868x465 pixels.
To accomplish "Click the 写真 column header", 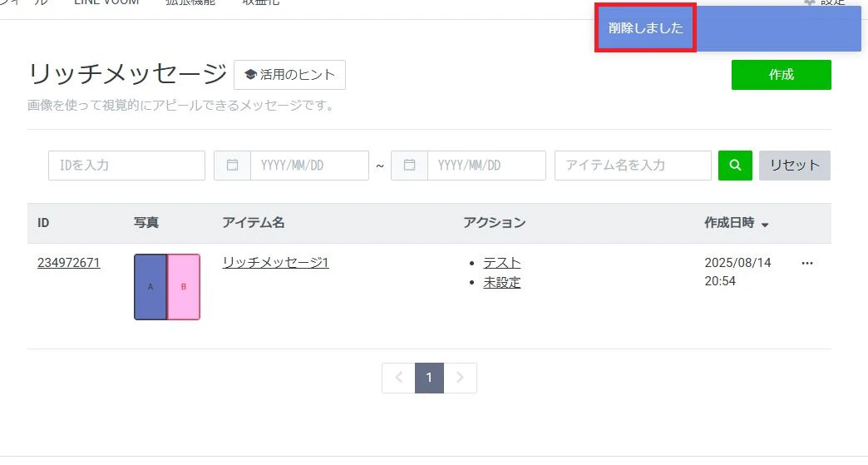I will [x=146, y=223].
